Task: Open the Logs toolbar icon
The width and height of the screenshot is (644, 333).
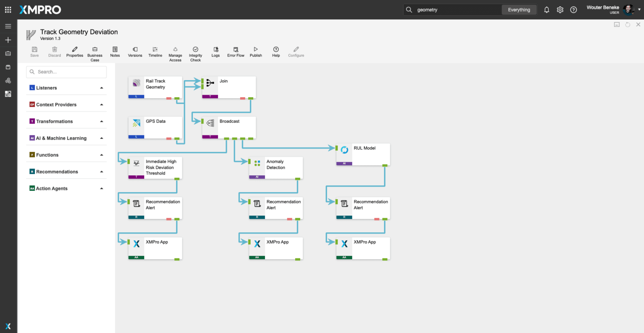Action: tap(216, 52)
